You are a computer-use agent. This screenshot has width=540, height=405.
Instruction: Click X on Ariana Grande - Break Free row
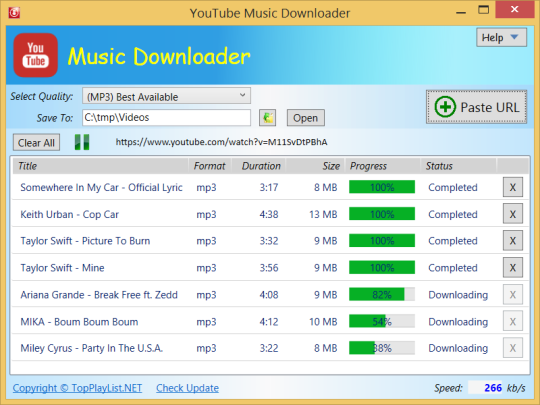(x=512, y=294)
